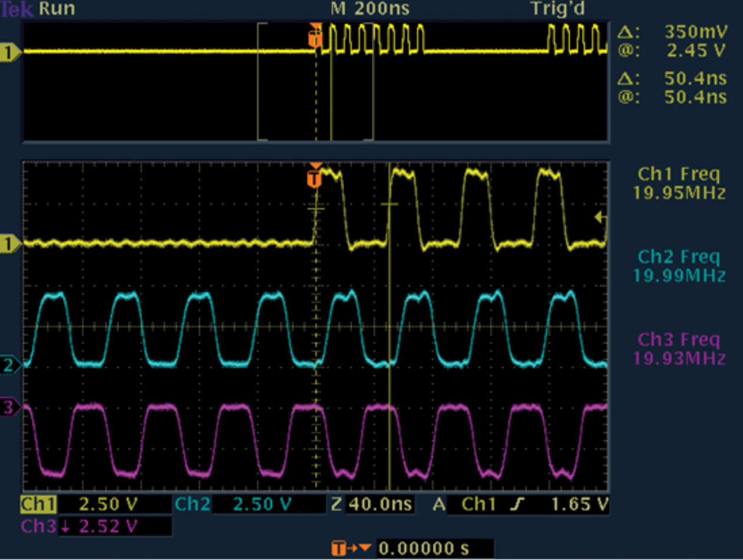The height and width of the screenshot is (560, 743).
Task: Click the Ch1 Freq 19.95MHz measurement
Action: (679, 183)
